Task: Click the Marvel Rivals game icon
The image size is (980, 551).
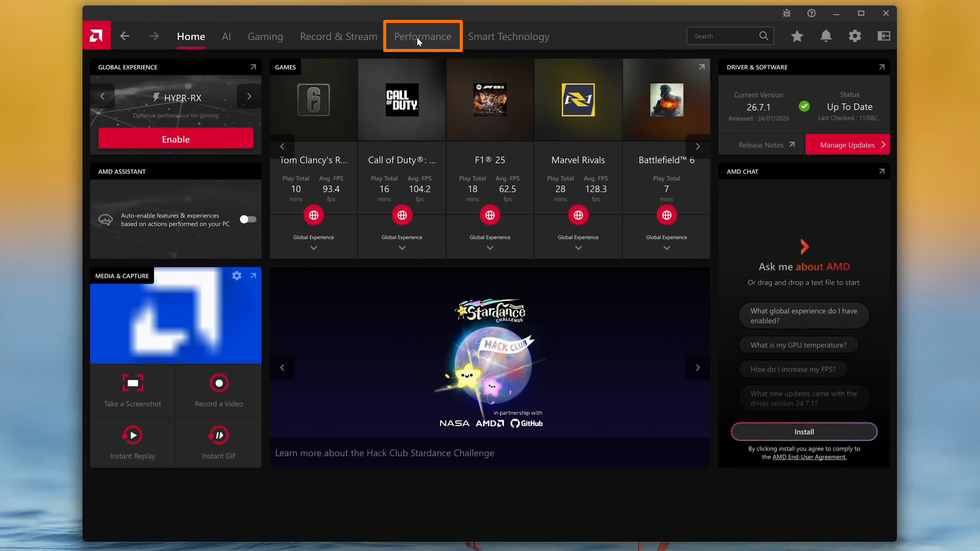Action: coord(578,100)
